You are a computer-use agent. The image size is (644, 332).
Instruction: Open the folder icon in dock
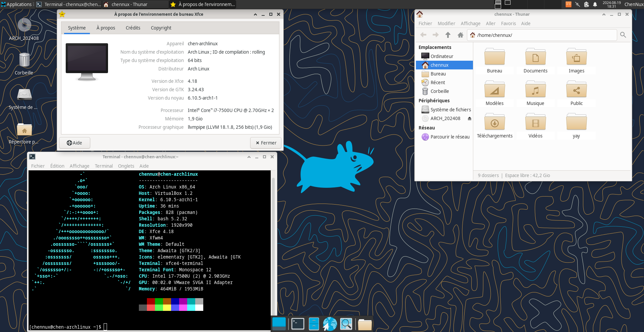click(365, 324)
